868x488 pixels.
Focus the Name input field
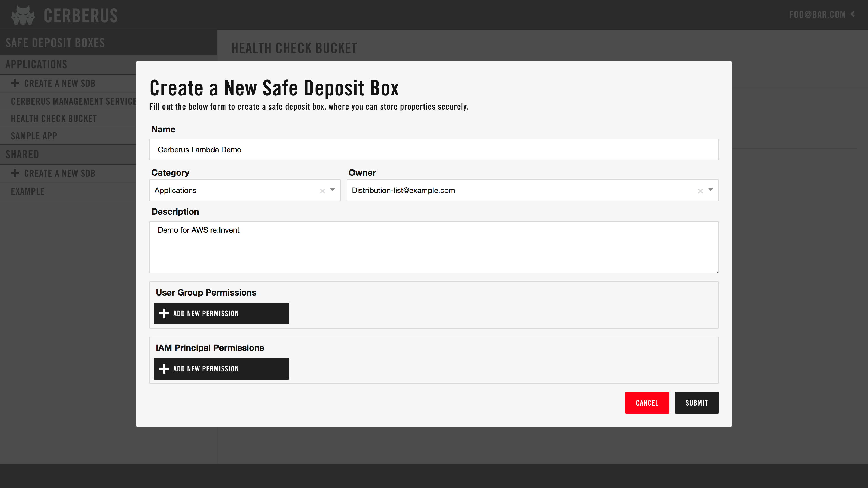coord(434,150)
